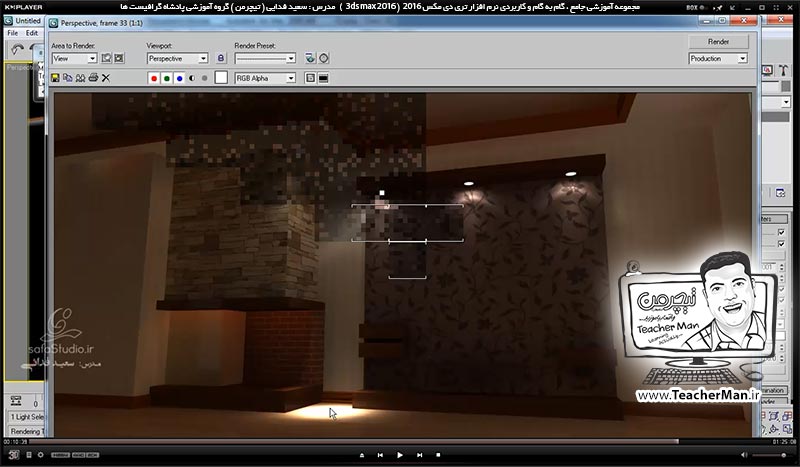The image size is (800, 467).
Task: Click the Render button
Action: (718, 41)
